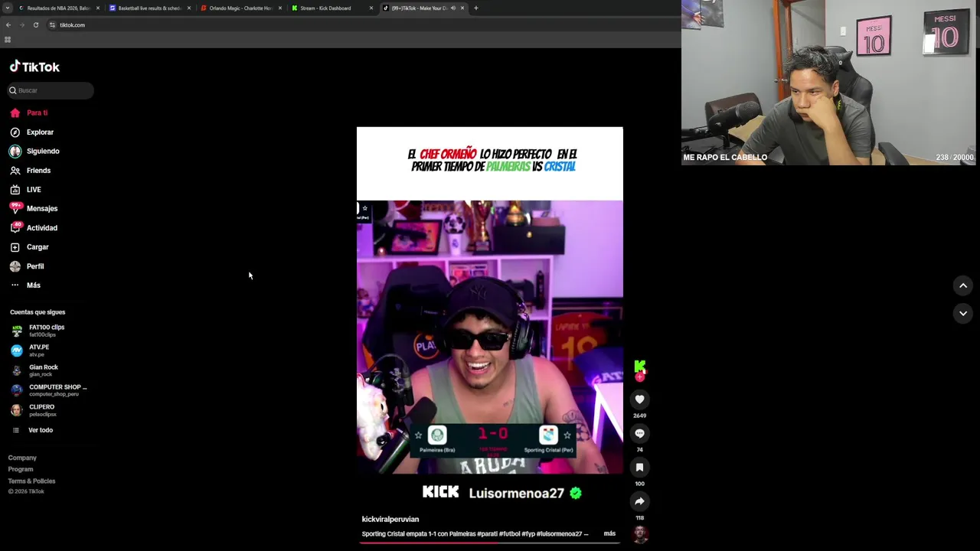980x551 pixels.
Task: Open the Mensajes icon with badge
Action: pos(15,208)
